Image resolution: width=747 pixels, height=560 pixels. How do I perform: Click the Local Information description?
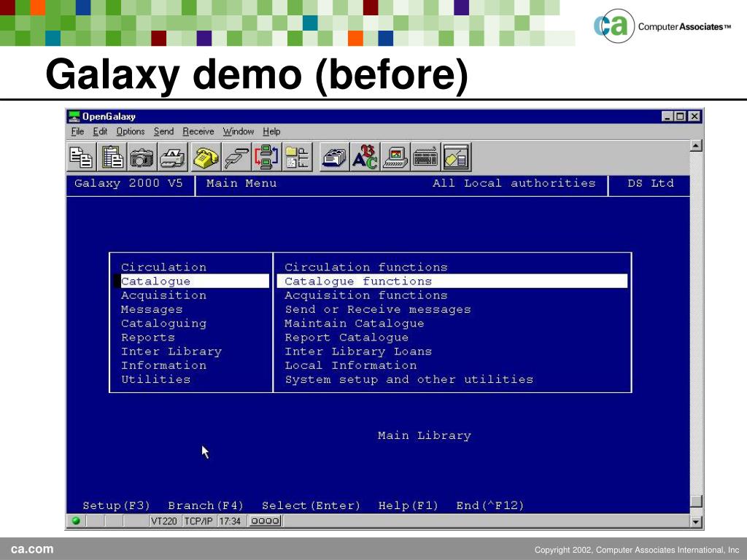pos(351,366)
